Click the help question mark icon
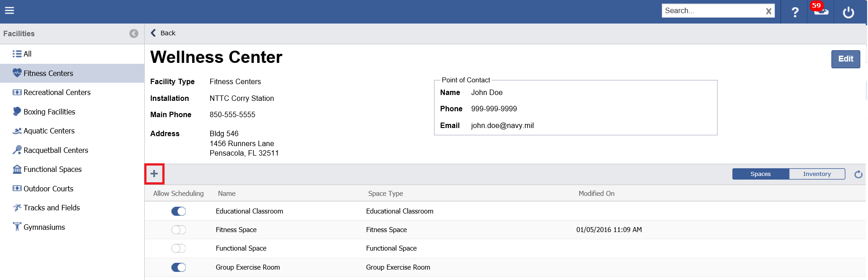 [x=795, y=12]
